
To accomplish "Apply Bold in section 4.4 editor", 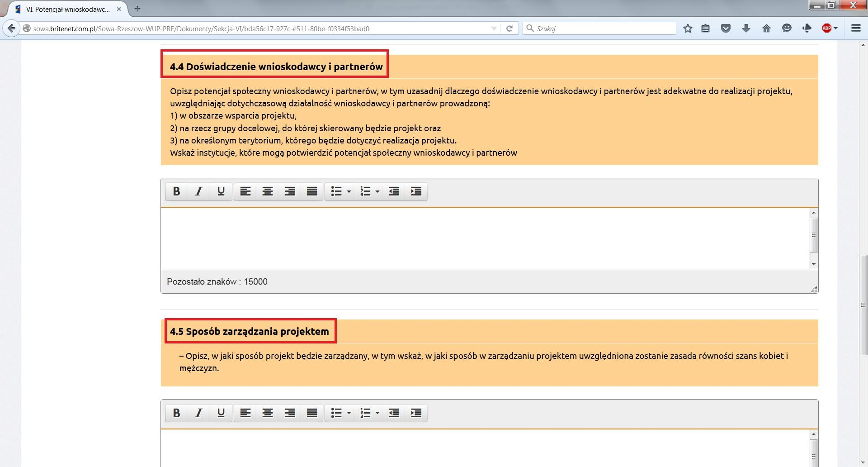I will tap(177, 191).
